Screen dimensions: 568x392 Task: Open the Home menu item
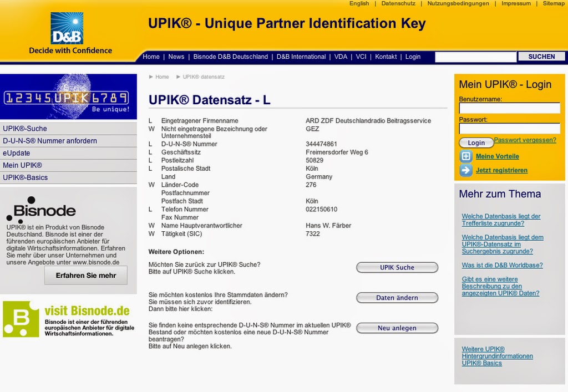tap(151, 57)
